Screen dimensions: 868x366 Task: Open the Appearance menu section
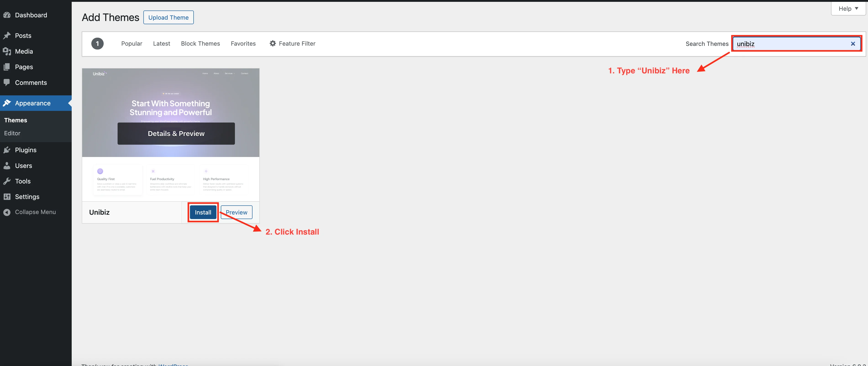pos(33,103)
